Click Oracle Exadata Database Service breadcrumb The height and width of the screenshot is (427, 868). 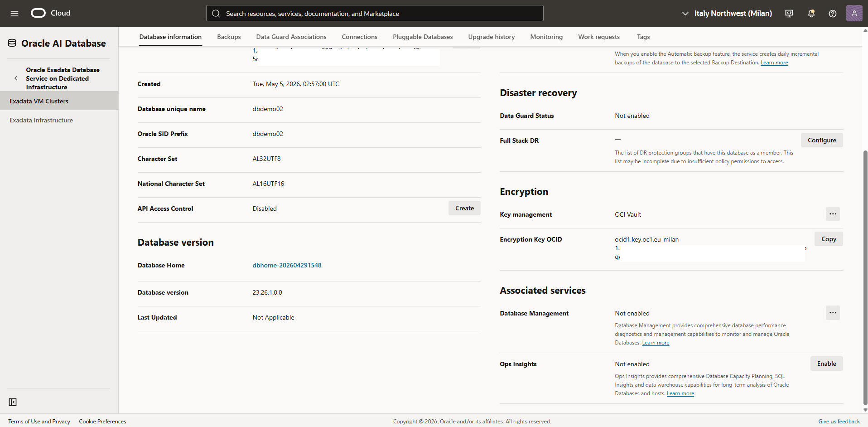click(x=63, y=78)
